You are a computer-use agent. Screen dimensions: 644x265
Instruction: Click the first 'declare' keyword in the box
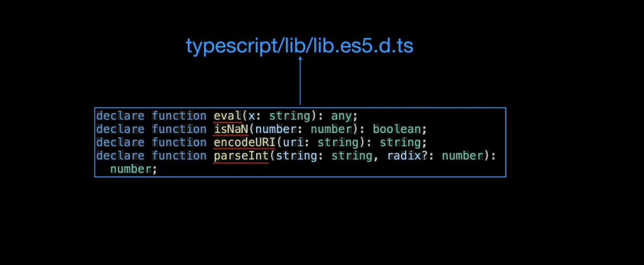(x=121, y=116)
